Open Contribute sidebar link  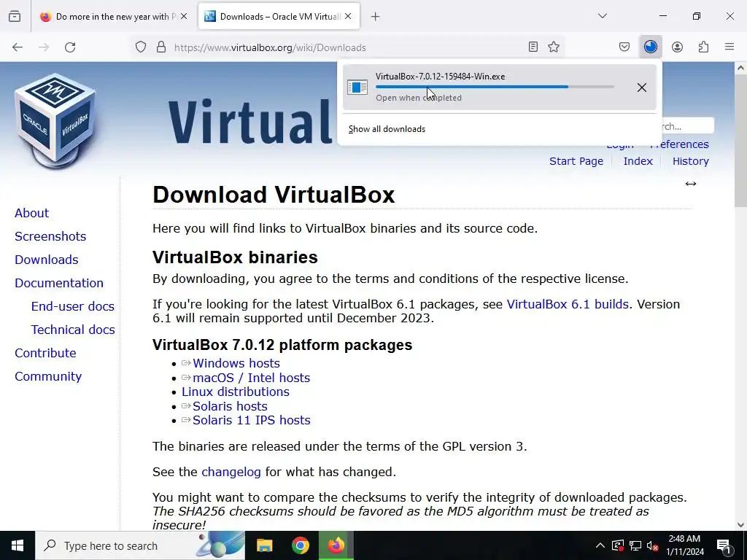tap(46, 353)
